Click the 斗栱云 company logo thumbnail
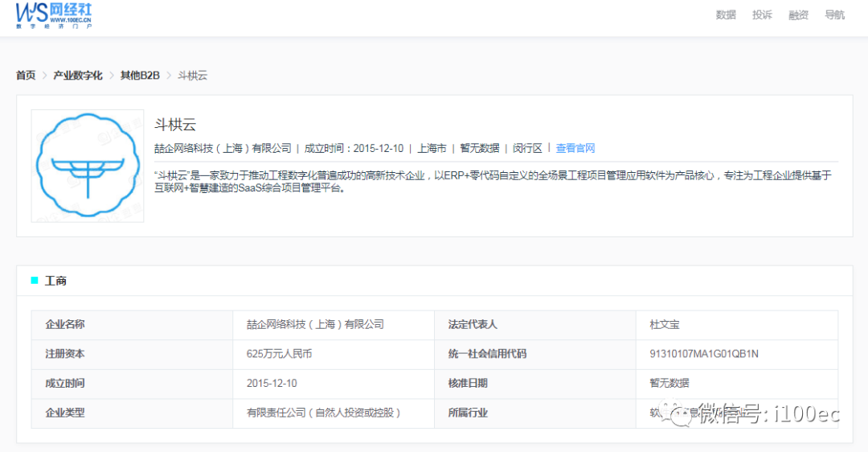The width and height of the screenshot is (868, 452). tap(88, 166)
